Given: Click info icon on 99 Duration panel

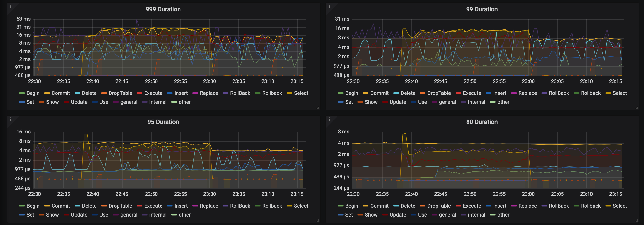Looking at the screenshot, I should click(x=329, y=7).
